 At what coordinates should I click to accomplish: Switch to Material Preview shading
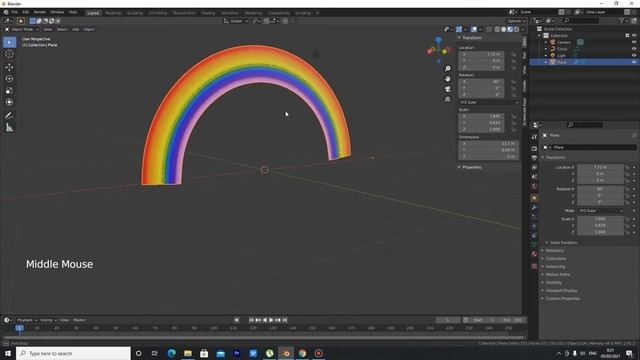pos(510,29)
